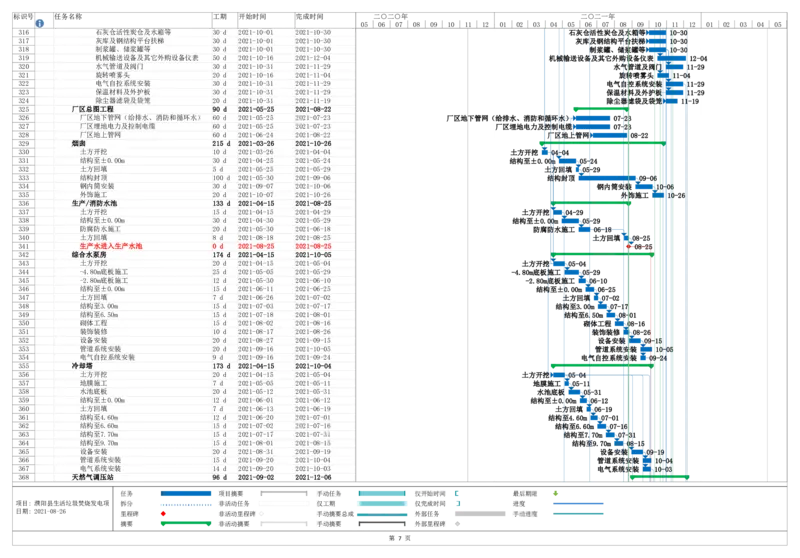Click the 钢内筒安装 task row

[x=105, y=186]
